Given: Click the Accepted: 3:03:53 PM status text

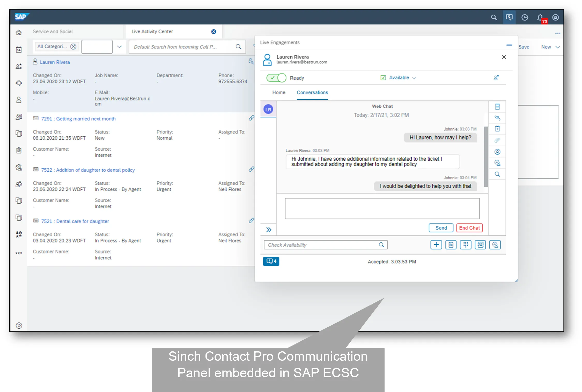Looking at the screenshot, I should click(x=392, y=262).
